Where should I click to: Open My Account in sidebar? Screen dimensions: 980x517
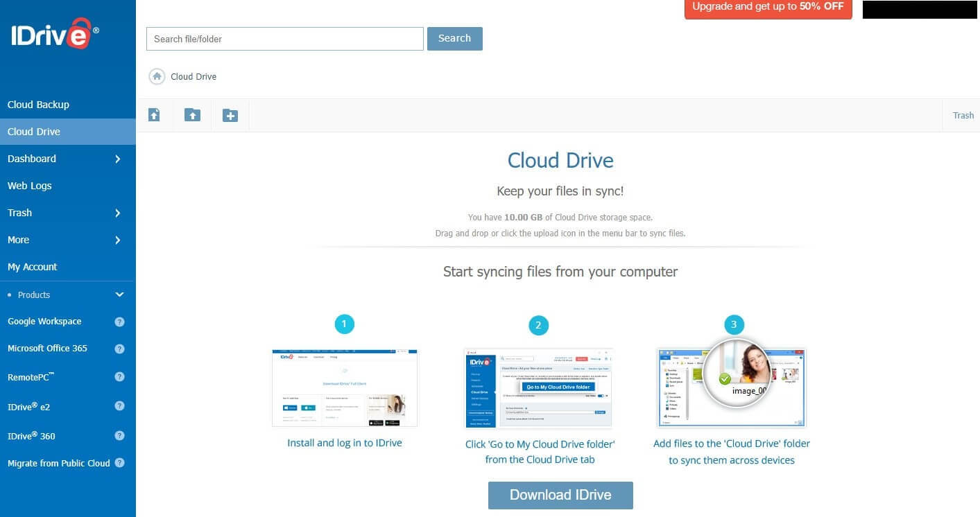[33, 267]
